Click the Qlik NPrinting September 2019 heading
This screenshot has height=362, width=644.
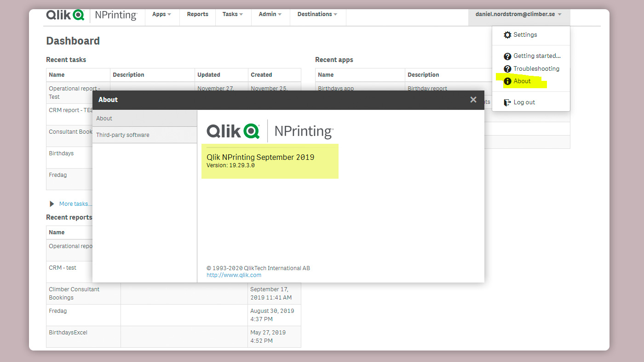click(260, 157)
